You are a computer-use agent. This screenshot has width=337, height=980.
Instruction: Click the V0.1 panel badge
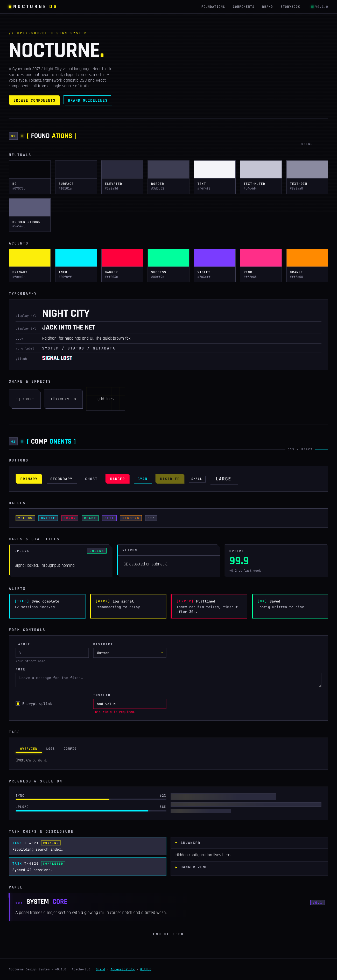[318, 902]
